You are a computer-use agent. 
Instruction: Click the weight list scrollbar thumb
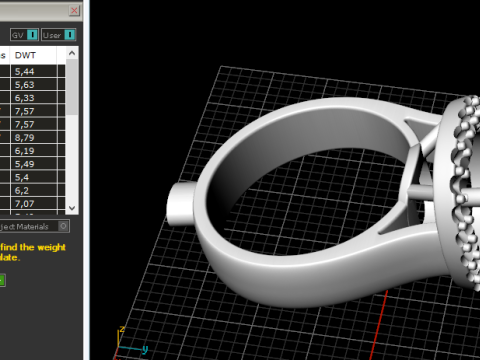(x=72, y=87)
